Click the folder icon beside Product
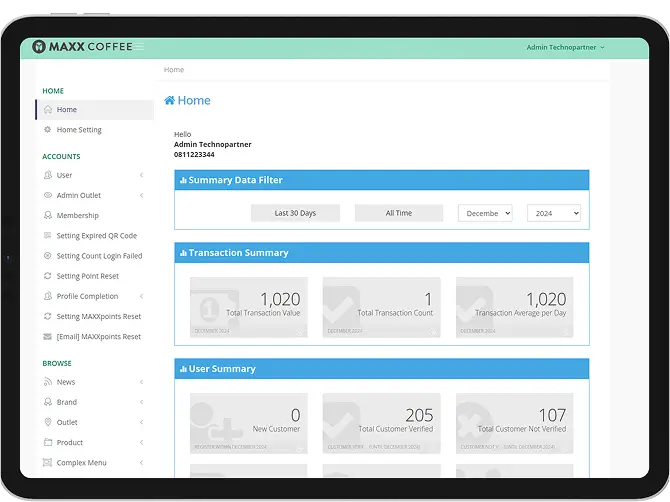 (x=48, y=443)
